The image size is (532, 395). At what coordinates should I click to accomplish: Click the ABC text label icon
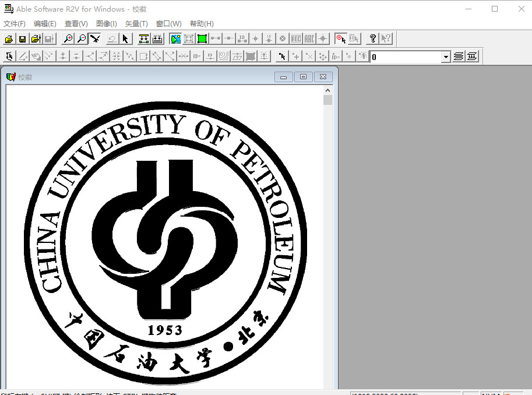tap(309, 39)
